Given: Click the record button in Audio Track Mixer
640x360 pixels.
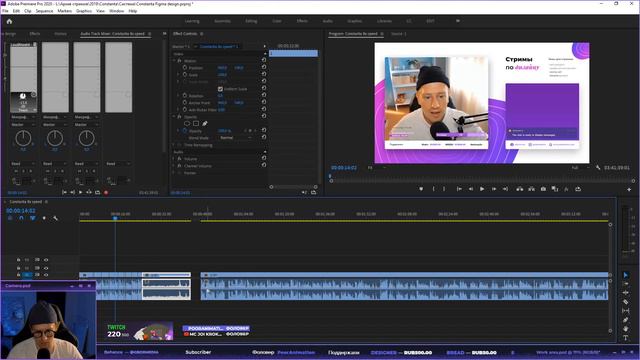Looking at the screenshot, I should (106, 192).
